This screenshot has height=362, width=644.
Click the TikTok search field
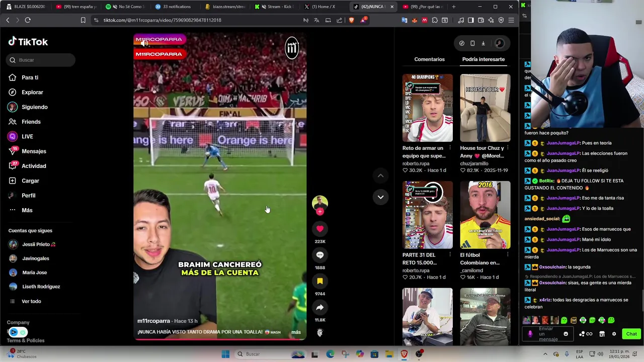coord(41,60)
